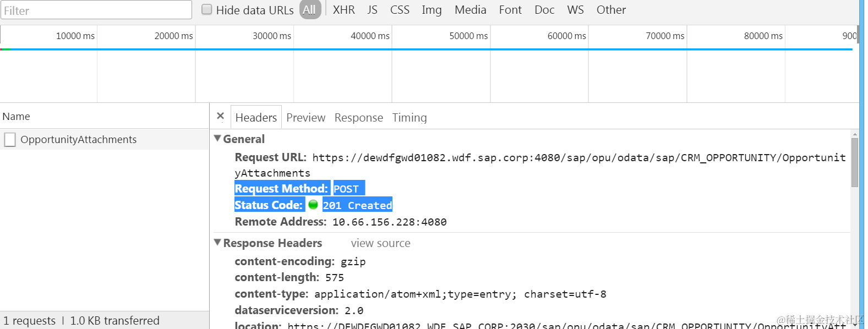The height and width of the screenshot is (329, 868).
Task: Click the scrollbar up arrow
Action: pos(855,134)
